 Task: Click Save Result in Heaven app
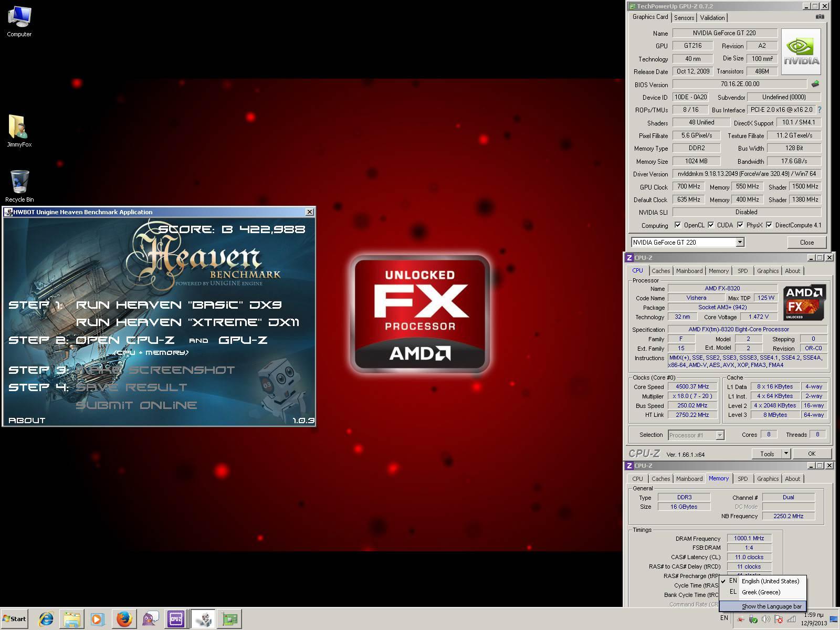click(131, 387)
